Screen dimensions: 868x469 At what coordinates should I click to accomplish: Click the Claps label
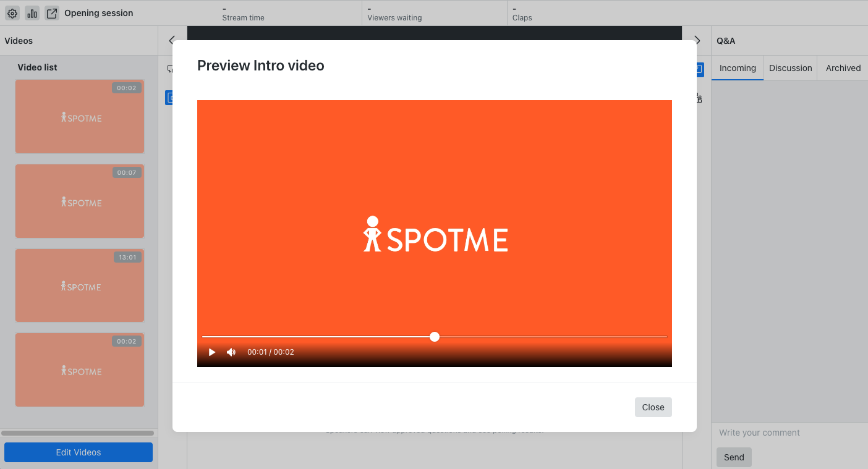click(522, 18)
